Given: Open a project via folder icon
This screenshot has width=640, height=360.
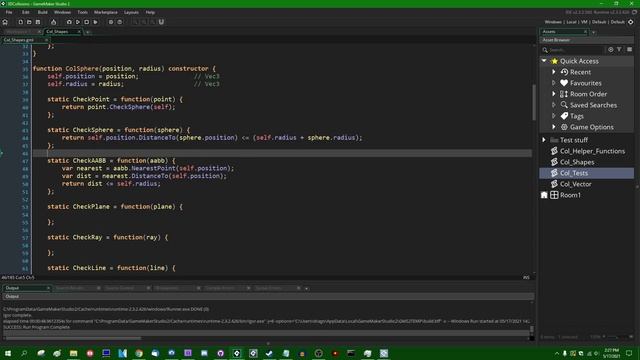Looking at the screenshot, I should (29, 22).
